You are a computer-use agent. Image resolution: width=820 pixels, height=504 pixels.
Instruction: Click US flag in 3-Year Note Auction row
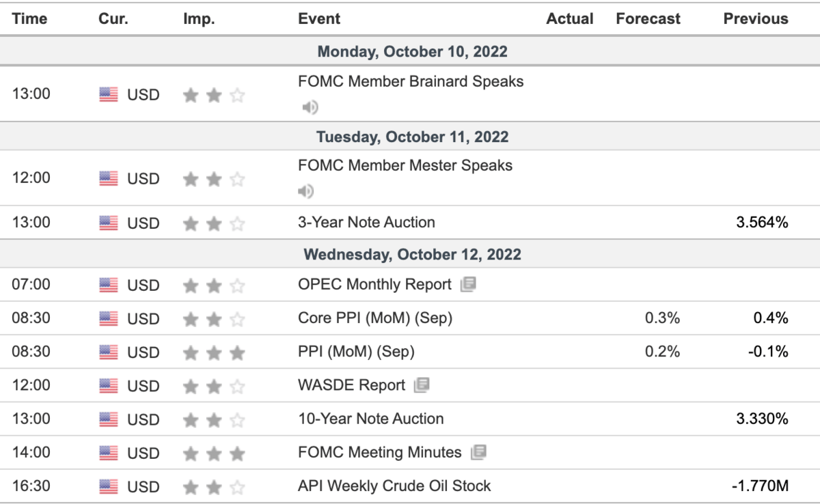(x=109, y=223)
